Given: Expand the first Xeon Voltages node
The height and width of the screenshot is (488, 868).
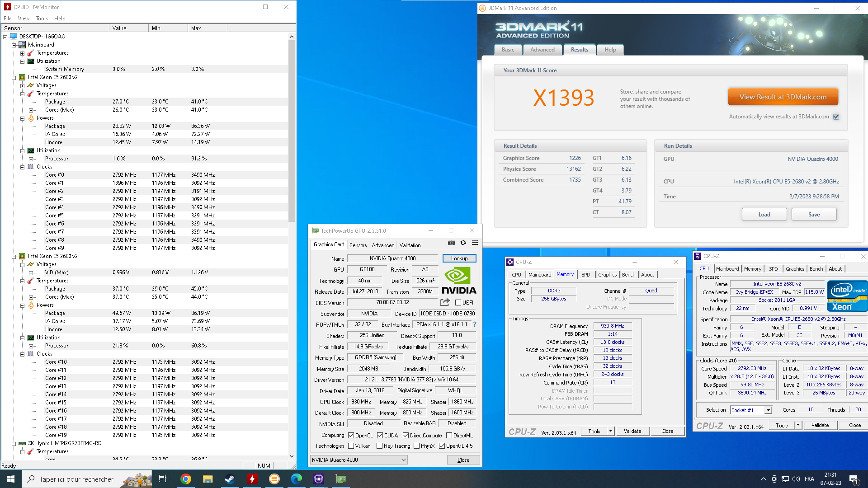Looking at the screenshot, I should pos(22,85).
